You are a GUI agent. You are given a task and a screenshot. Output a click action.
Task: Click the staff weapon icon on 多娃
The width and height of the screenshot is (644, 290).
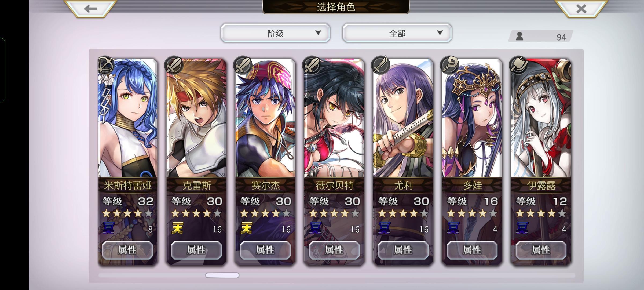450,65
